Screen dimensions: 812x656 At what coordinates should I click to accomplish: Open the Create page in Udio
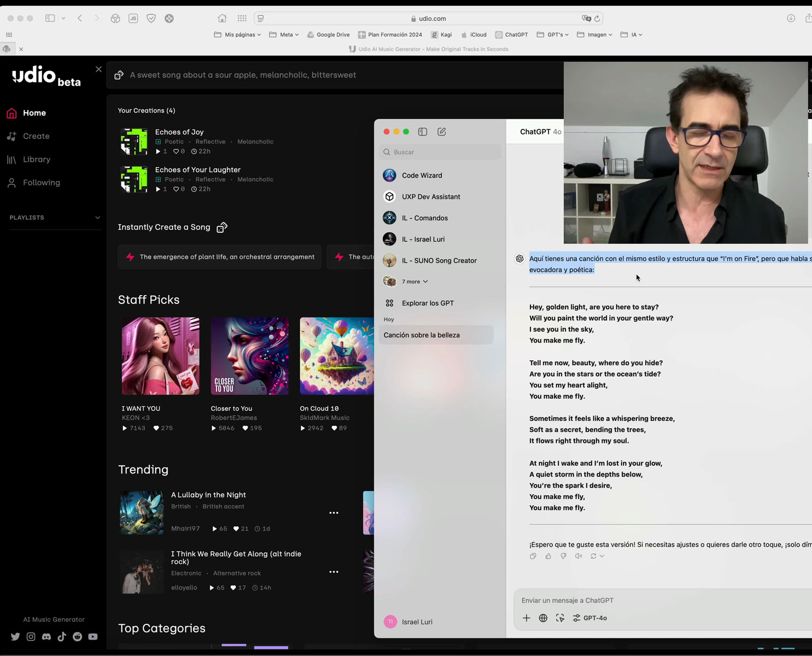click(x=28, y=136)
